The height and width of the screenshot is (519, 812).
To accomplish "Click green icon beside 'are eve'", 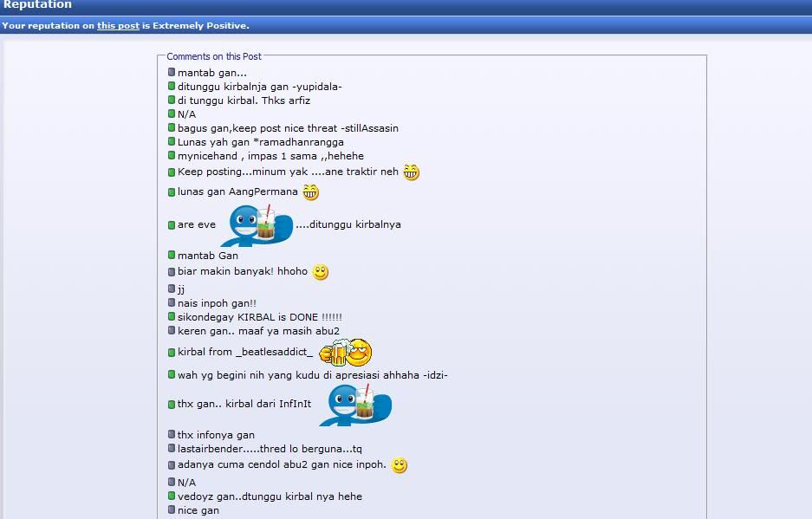I will [172, 224].
